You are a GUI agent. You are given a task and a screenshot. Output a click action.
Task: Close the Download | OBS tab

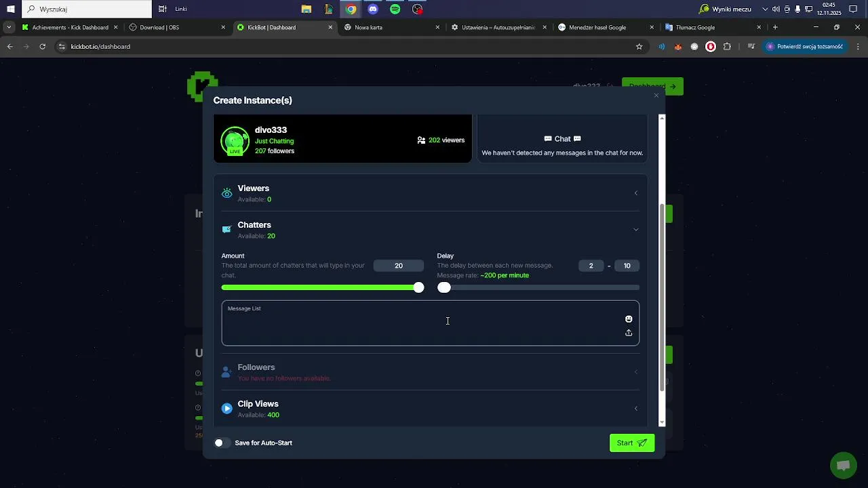223,28
